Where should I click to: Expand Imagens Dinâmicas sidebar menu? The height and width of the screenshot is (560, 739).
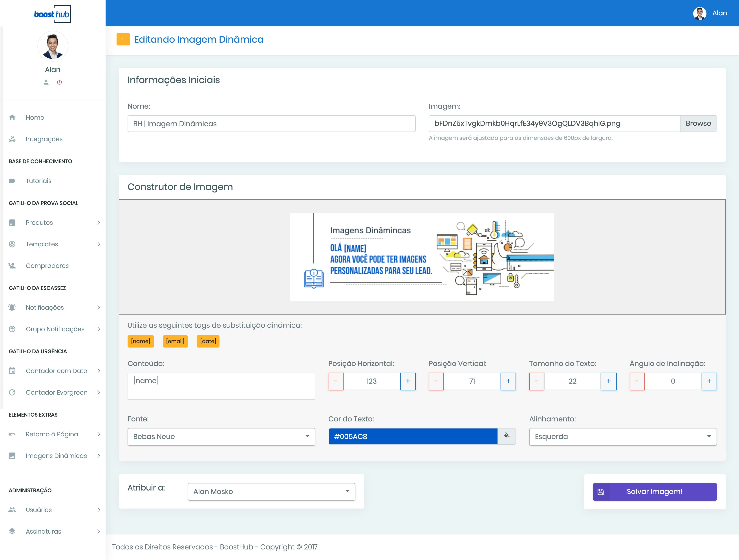(56, 456)
